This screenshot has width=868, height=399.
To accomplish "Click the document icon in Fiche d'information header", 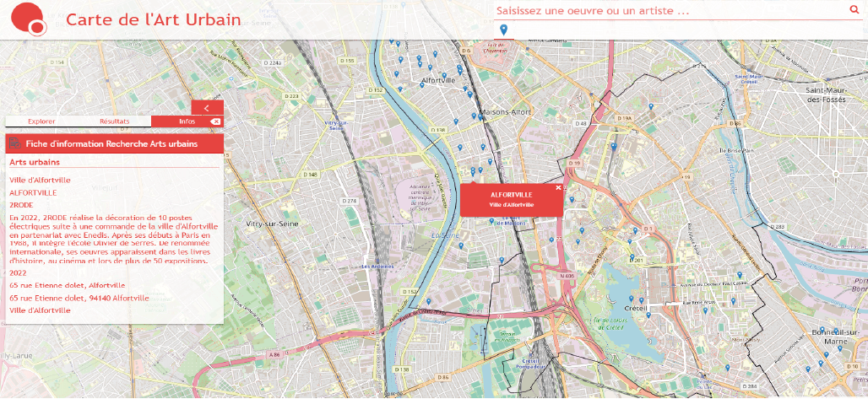I will pos(15,144).
